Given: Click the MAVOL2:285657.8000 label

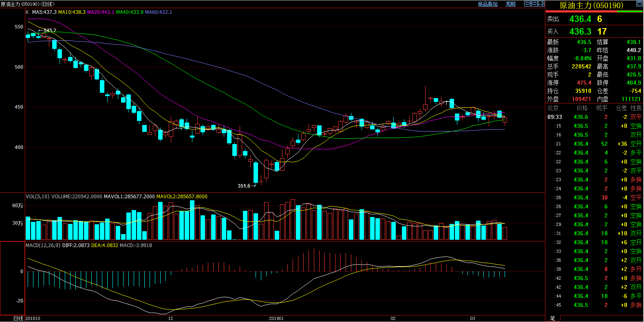Looking at the screenshot, I should [182, 197].
